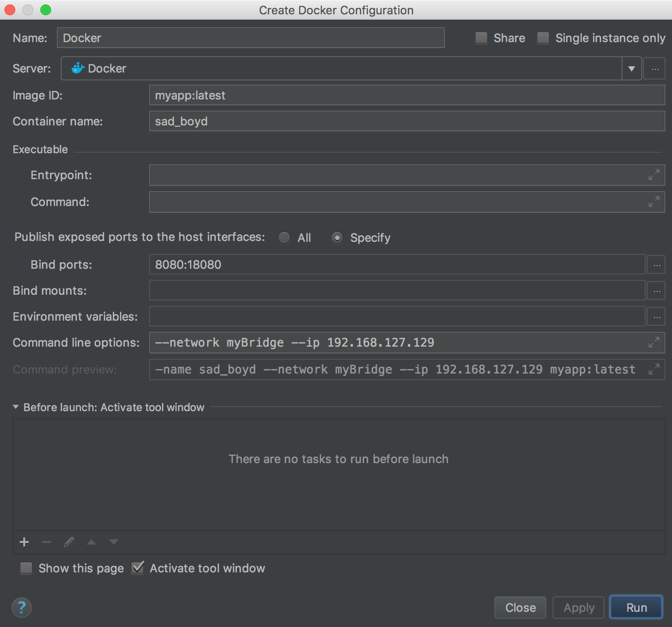The width and height of the screenshot is (672, 627).
Task: Click 'There are no tasks to run before launch' text
Action: click(x=339, y=459)
